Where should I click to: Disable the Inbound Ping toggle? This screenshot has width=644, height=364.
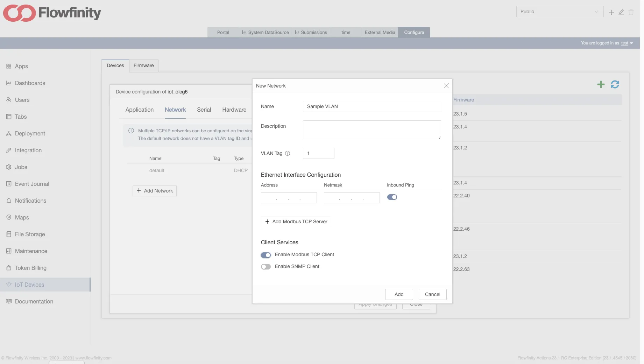pyautogui.click(x=392, y=197)
